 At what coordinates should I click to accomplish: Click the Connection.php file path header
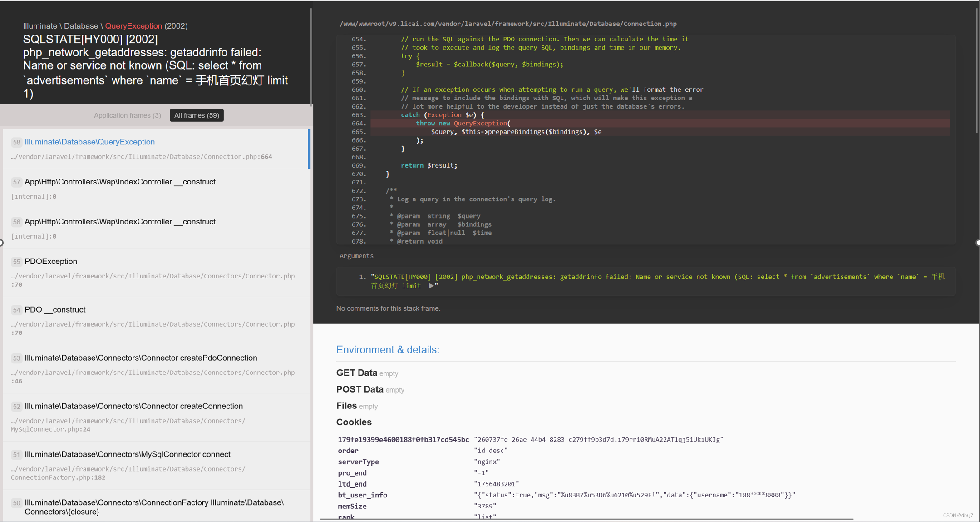(x=508, y=24)
